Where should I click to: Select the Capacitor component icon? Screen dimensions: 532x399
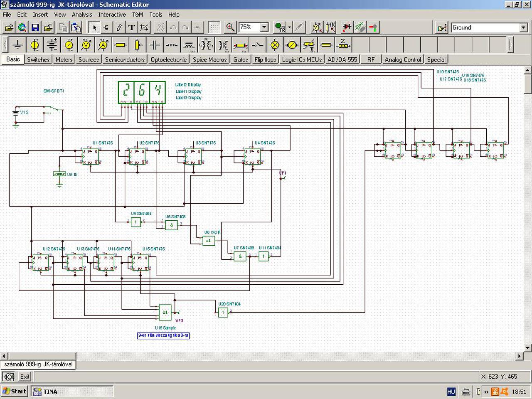click(154, 44)
